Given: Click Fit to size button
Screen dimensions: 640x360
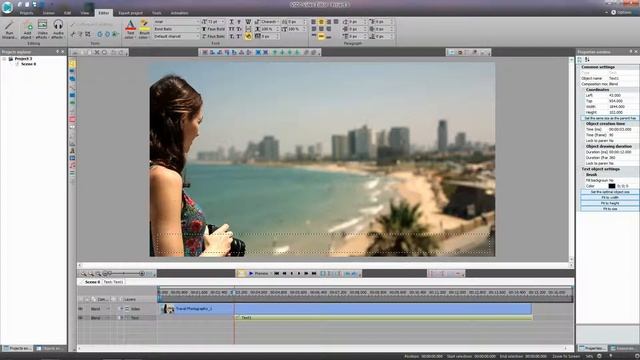Looking at the screenshot, I should coord(610,209).
